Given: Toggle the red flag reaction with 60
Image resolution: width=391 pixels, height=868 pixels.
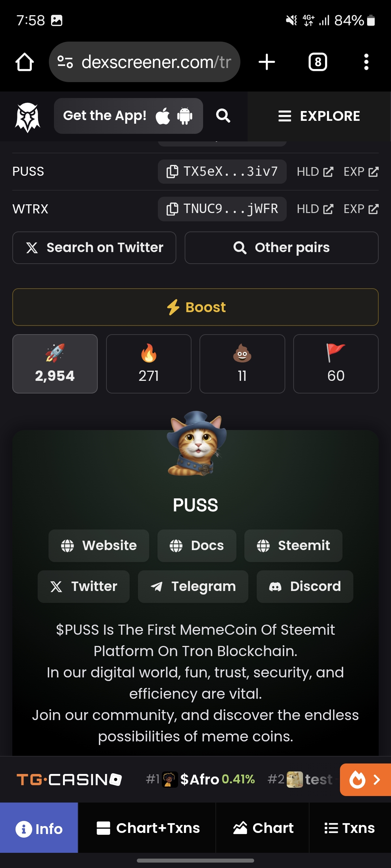Looking at the screenshot, I should click(x=336, y=364).
